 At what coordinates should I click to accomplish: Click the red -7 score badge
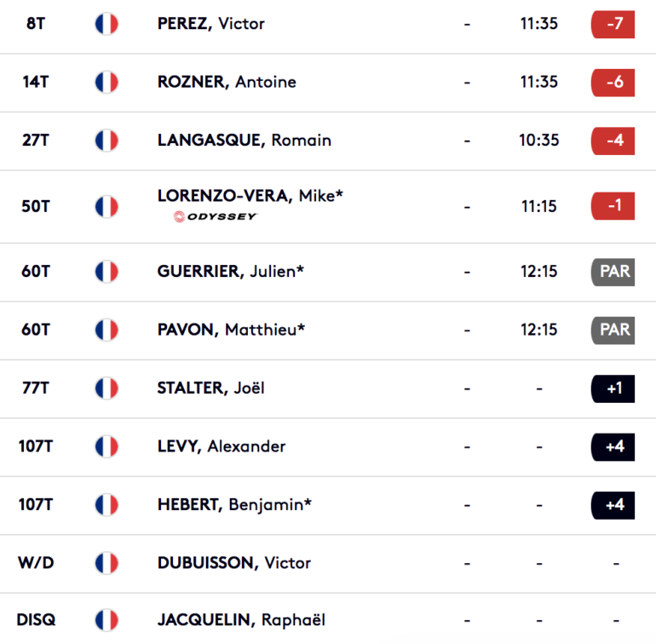(x=613, y=24)
